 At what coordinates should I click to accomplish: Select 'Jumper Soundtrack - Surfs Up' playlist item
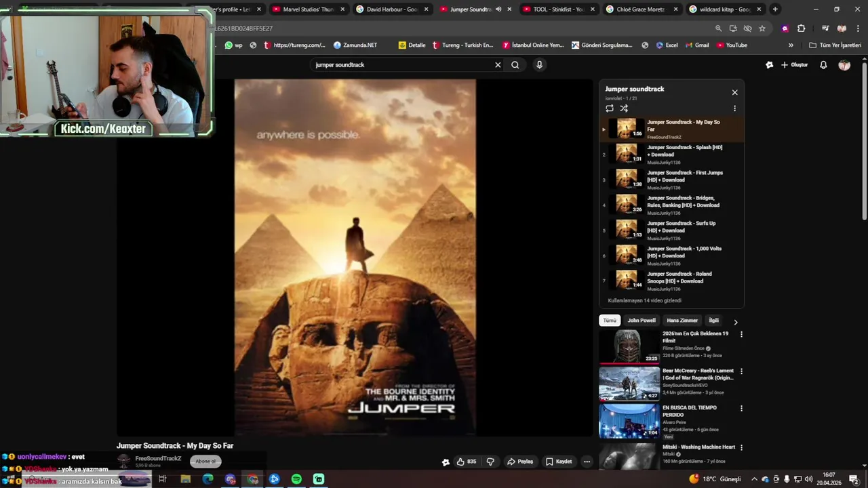pos(671,230)
